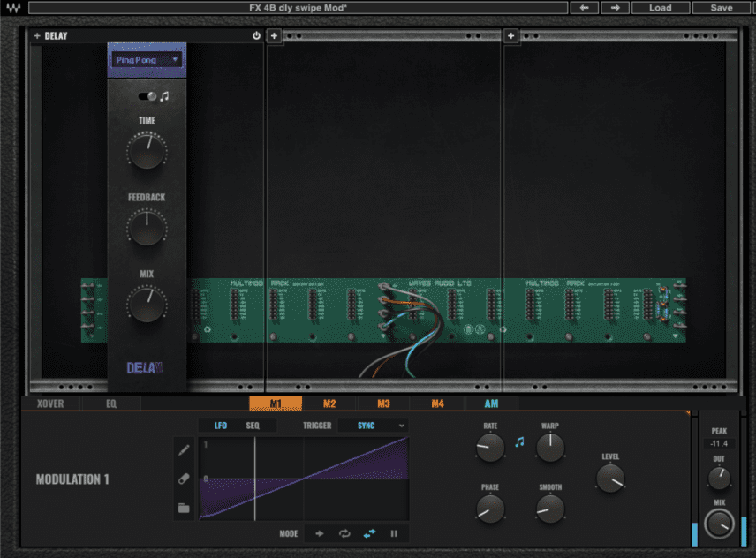Select the M4 modulator tab
This screenshot has width=756, height=558.
coord(438,403)
